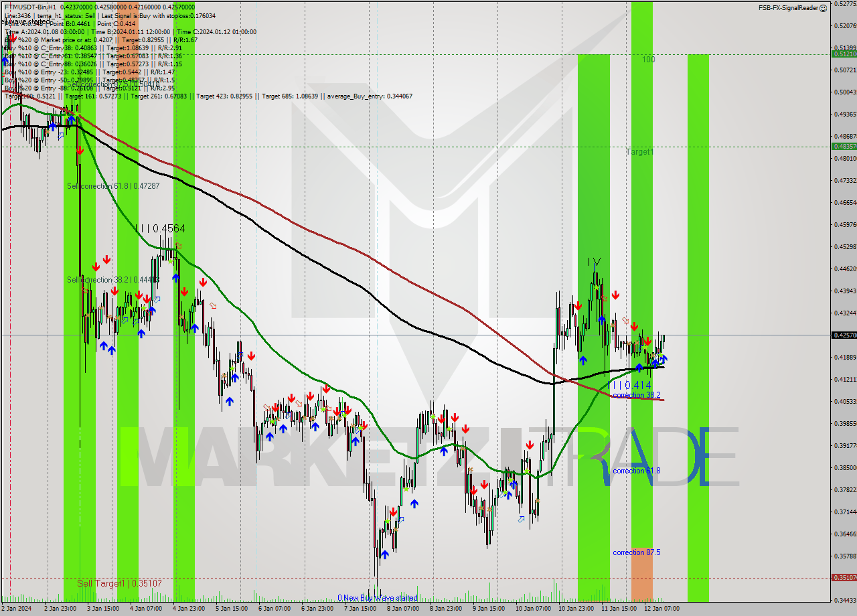The width and height of the screenshot is (857, 616).
Task: Click the 'I V' wave label
Action: (594, 261)
